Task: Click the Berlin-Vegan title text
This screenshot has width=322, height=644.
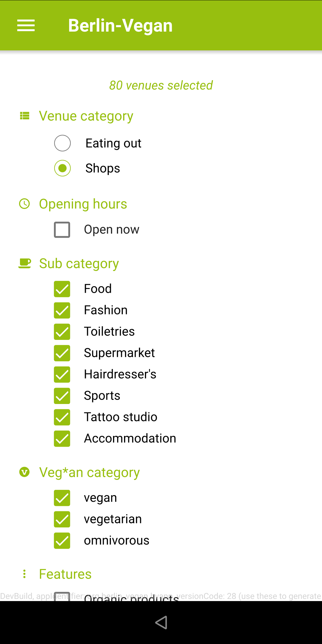Action: click(120, 25)
